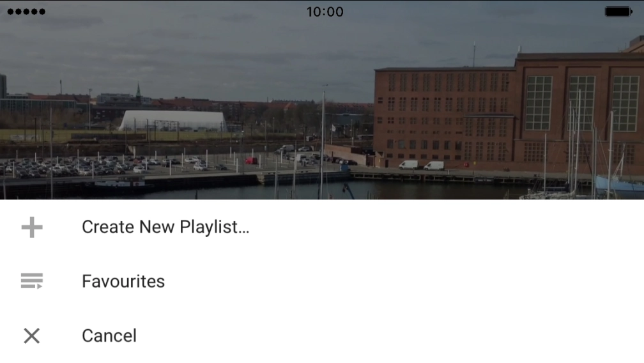644x363 pixels.
Task: Tap the plus icon for new playlist
Action: [x=32, y=227]
